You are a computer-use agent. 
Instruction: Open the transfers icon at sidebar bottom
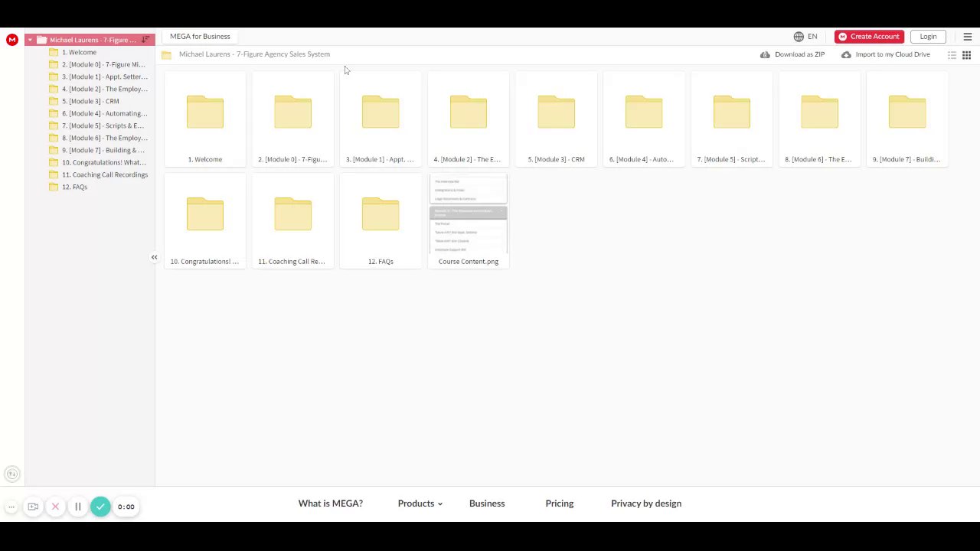11,474
